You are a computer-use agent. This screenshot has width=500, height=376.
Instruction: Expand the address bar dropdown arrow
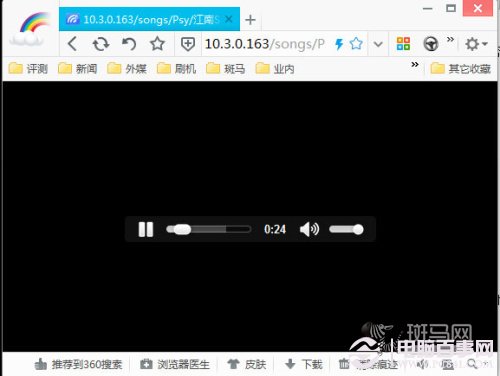tap(378, 44)
